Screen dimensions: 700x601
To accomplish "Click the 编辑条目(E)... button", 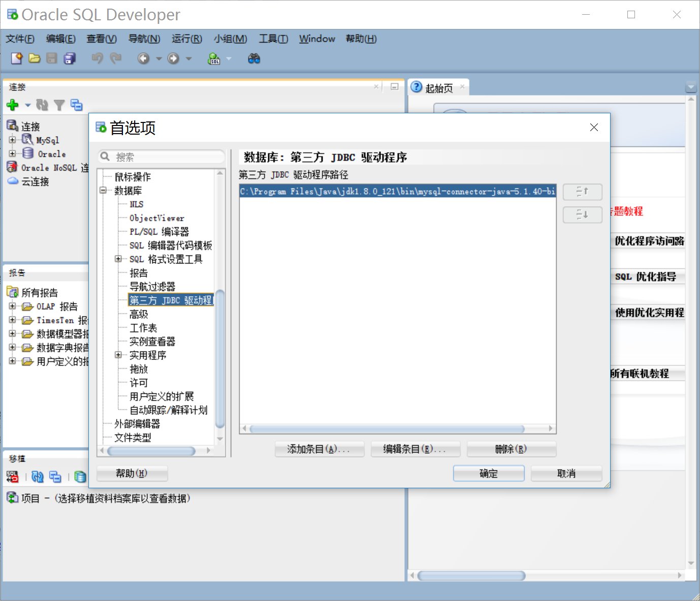I will point(416,449).
